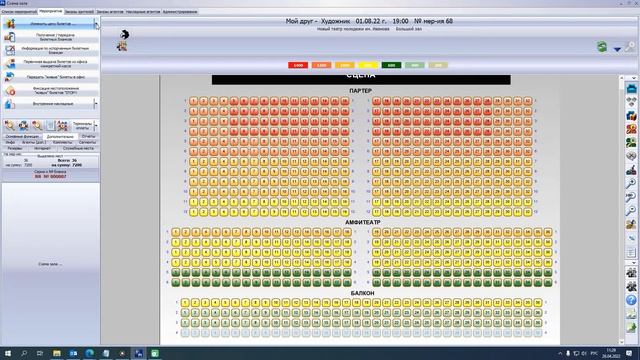
Task: Expand arrow beside 'Внутренние накладные' button
Action: coord(96,104)
